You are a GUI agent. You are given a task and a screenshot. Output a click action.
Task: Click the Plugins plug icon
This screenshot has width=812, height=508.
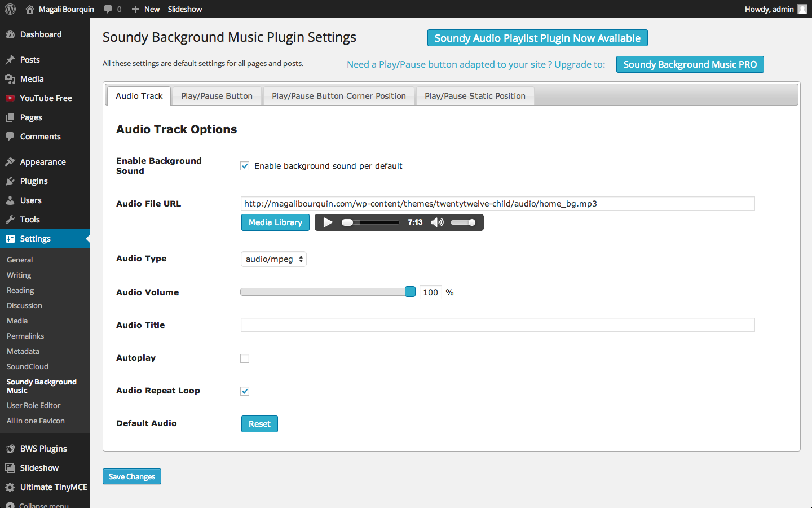(10, 181)
